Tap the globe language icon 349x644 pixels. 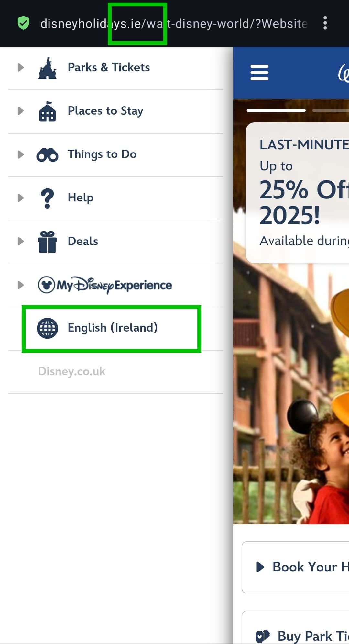(x=48, y=328)
